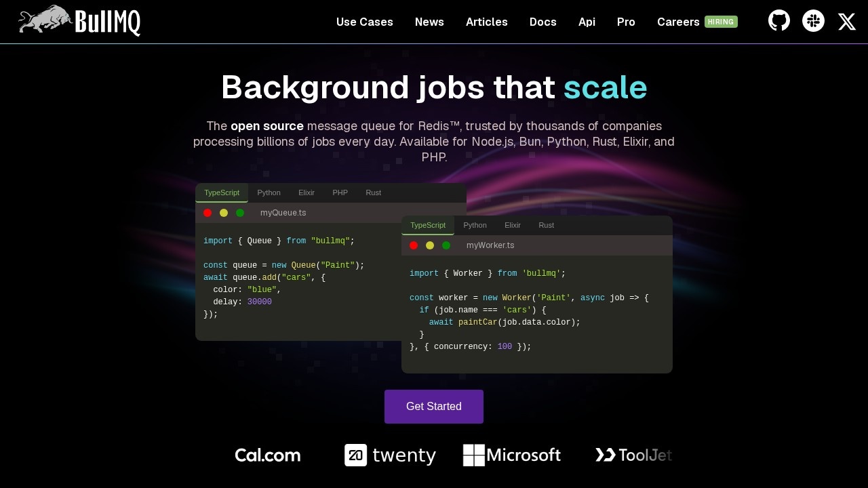868x488 pixels.
Task: Click the BullMQ bull logo
Action: pos(79,20)
